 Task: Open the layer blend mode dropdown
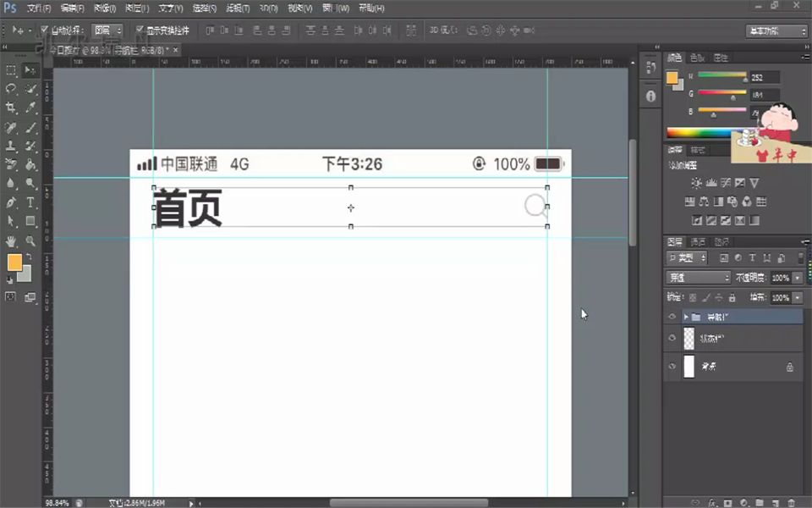(x=698, y=278)
